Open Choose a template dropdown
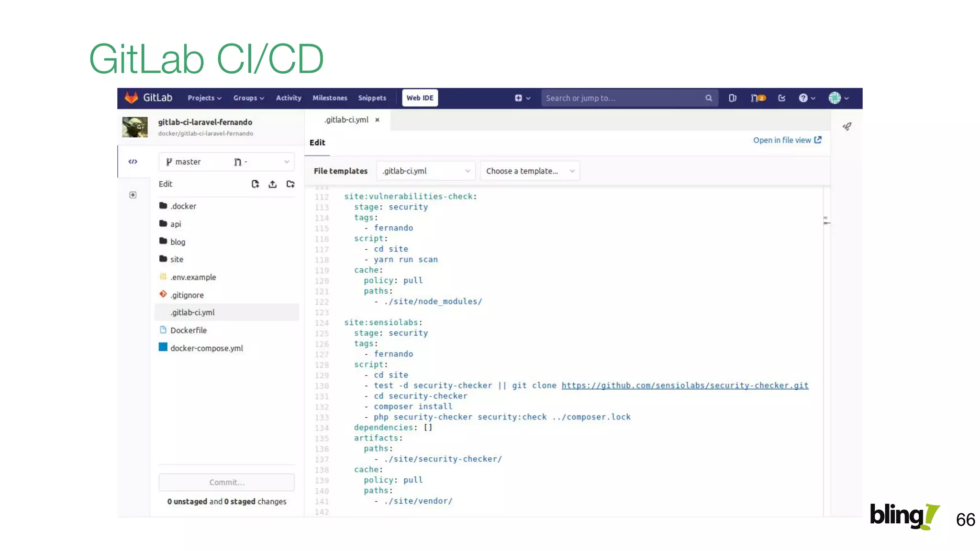The image size is (980, 551). coord(530,171)
